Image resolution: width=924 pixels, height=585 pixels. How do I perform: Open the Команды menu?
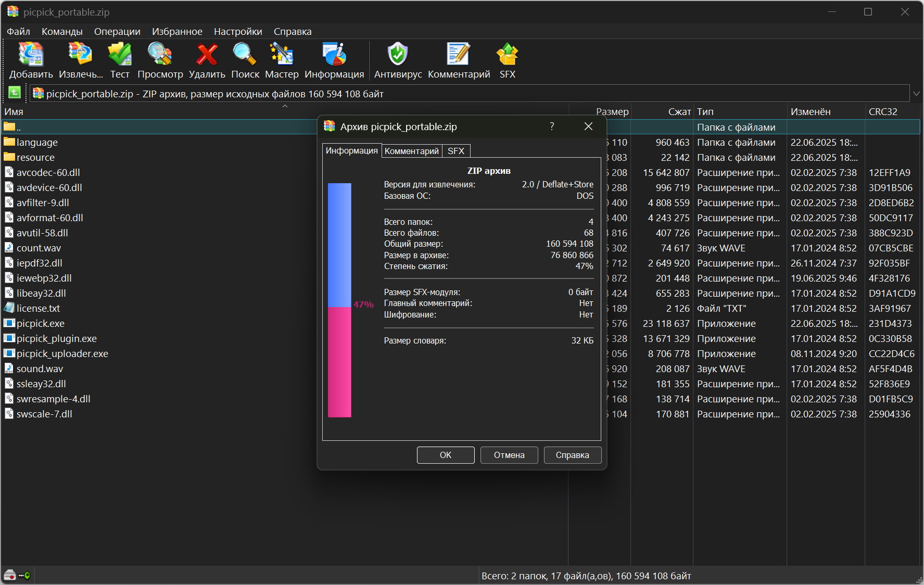point(62,31)
